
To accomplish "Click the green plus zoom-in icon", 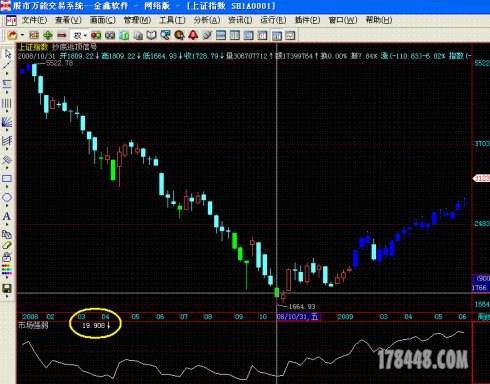I will [x=48, y=35].
